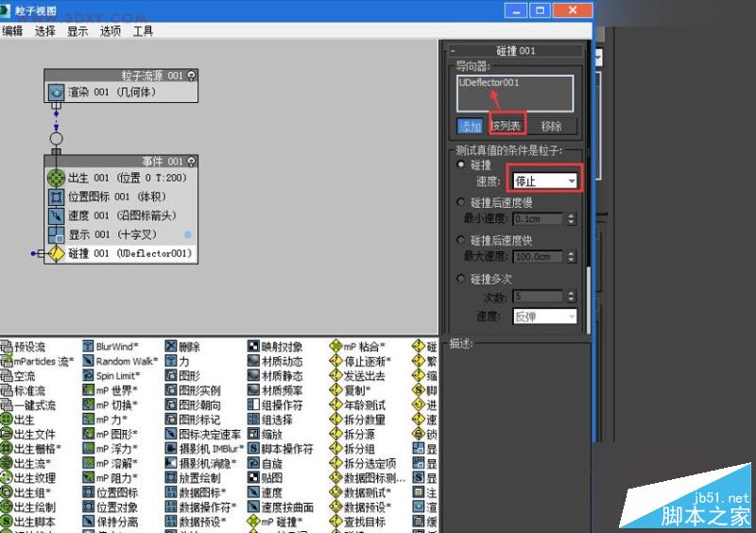Open the 编辑 menu
Viewport: 756px width, 533px height.
[x=12, y=31]
